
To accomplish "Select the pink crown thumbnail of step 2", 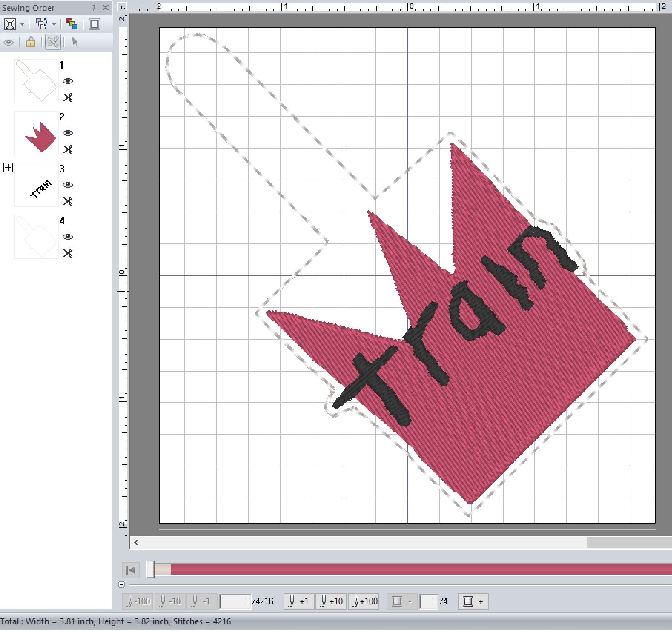I will click(x=37, y=133).
